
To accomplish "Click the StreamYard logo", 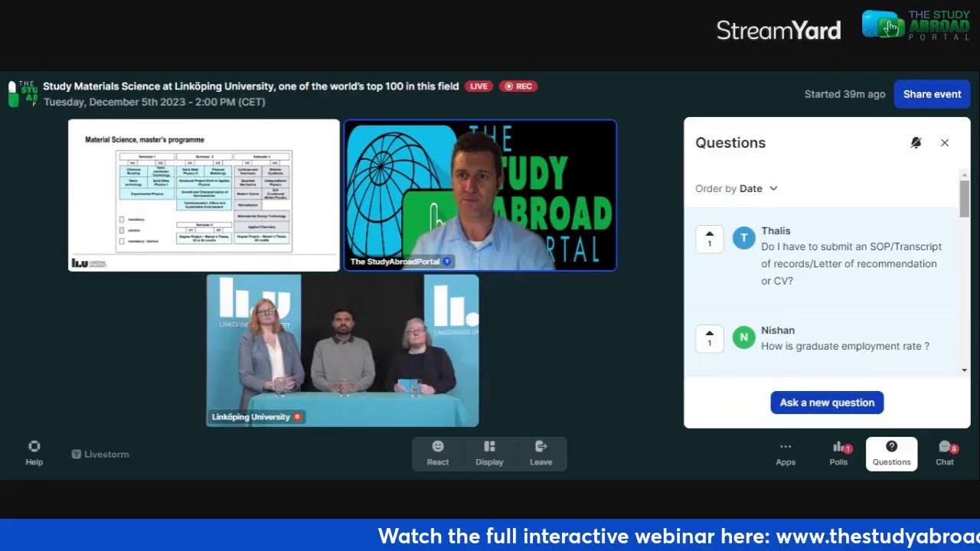I will point(779,30).
